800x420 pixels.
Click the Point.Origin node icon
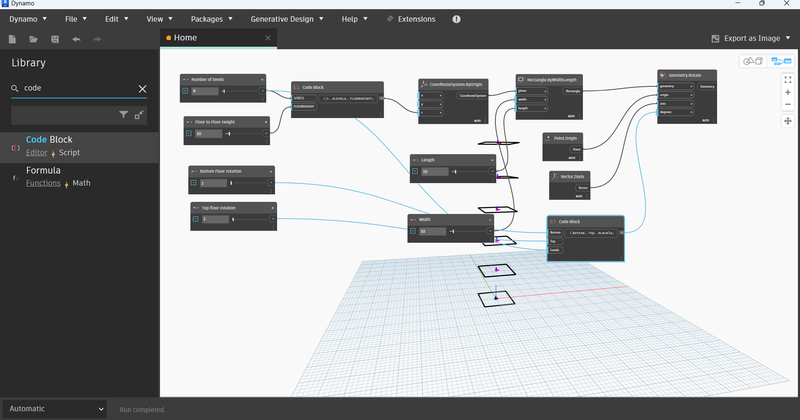(x=548, y=138)
